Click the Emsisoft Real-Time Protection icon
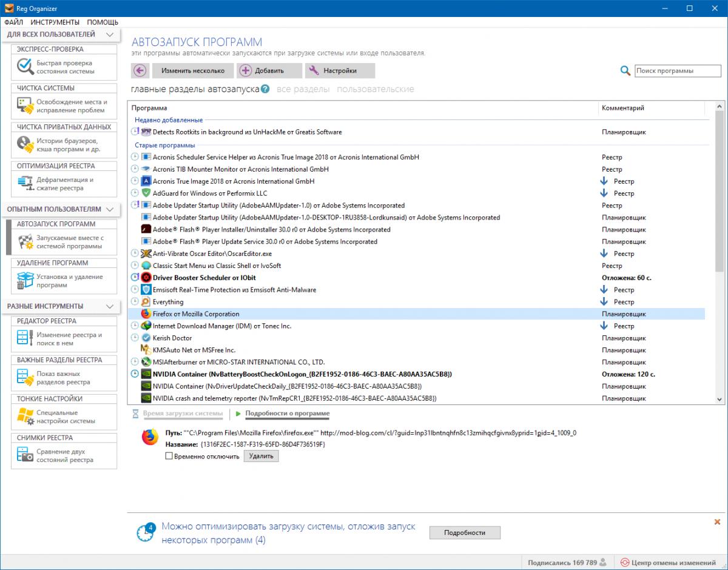This screenshot has height=570, width=728. tap(146, 290)
